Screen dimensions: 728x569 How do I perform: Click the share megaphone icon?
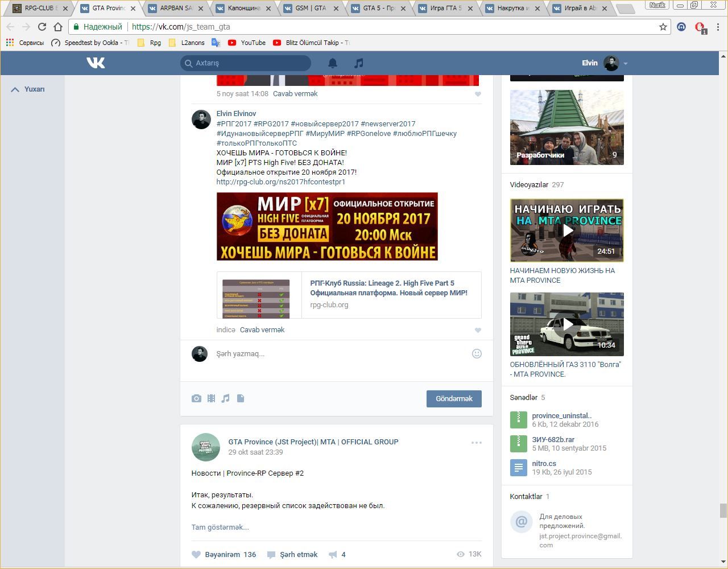pos(333,554)
